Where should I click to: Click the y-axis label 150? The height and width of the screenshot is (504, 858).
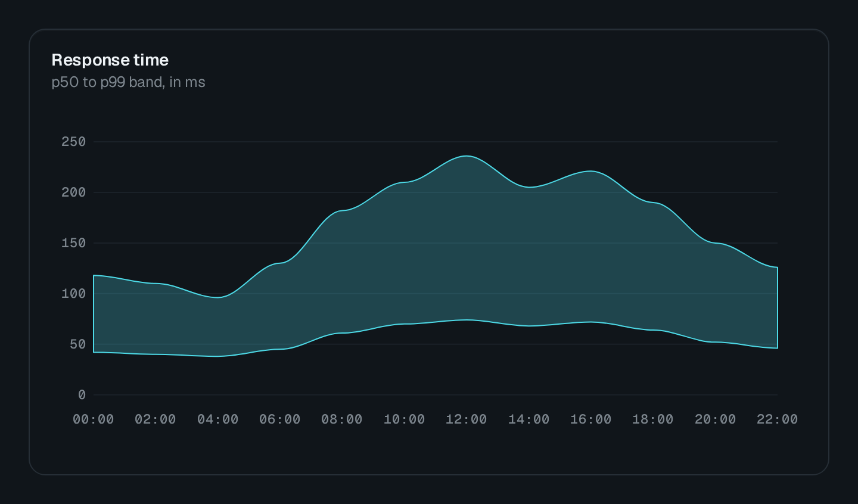point(74,243)
